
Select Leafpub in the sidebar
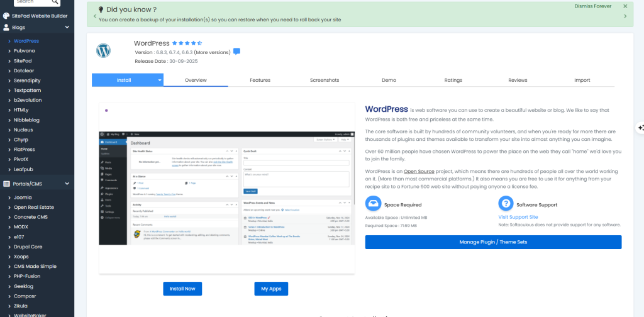(23, 169)
